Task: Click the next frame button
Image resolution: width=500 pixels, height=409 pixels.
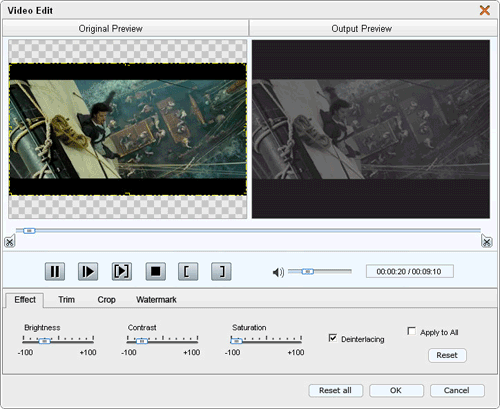Action: [121, 271]
